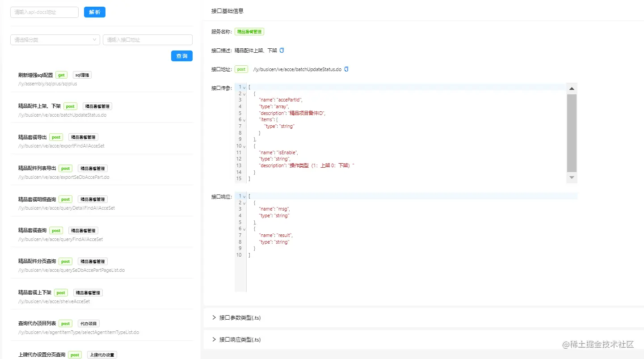Click the post tag beside 接口地址
This screenshot has width=644, height=359.
(x=241, y=69)
